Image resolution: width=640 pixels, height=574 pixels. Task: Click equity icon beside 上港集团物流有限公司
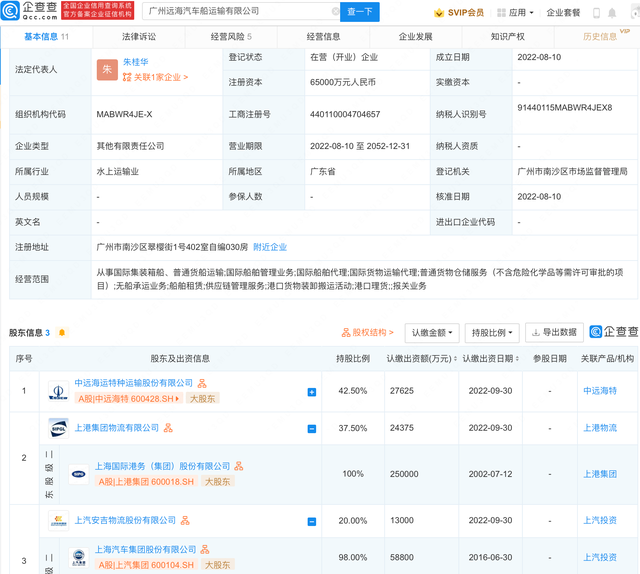[x=168, y=428]
